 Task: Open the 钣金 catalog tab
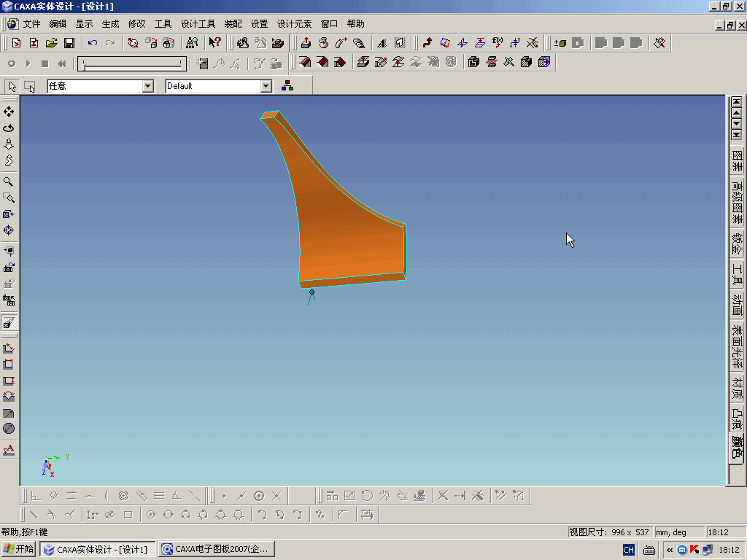point(737,244)
